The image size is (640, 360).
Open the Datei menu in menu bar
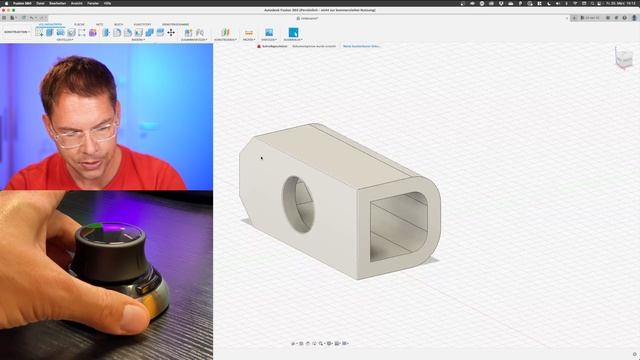click(40, 3)
